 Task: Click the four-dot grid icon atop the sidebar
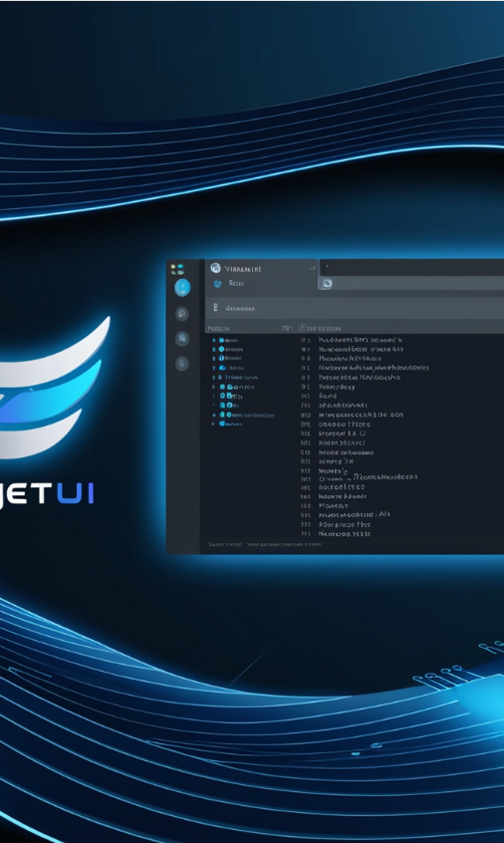(x=176, y=269)
